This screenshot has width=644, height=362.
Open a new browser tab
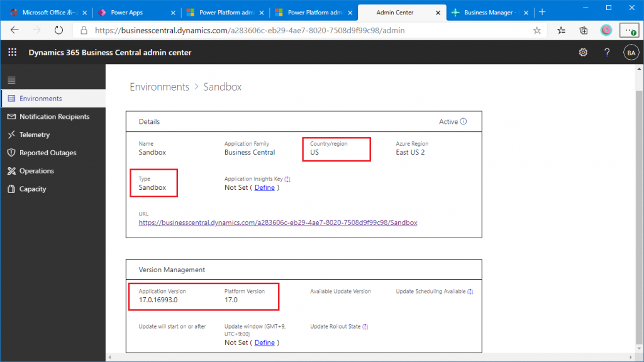click(542, 13)
